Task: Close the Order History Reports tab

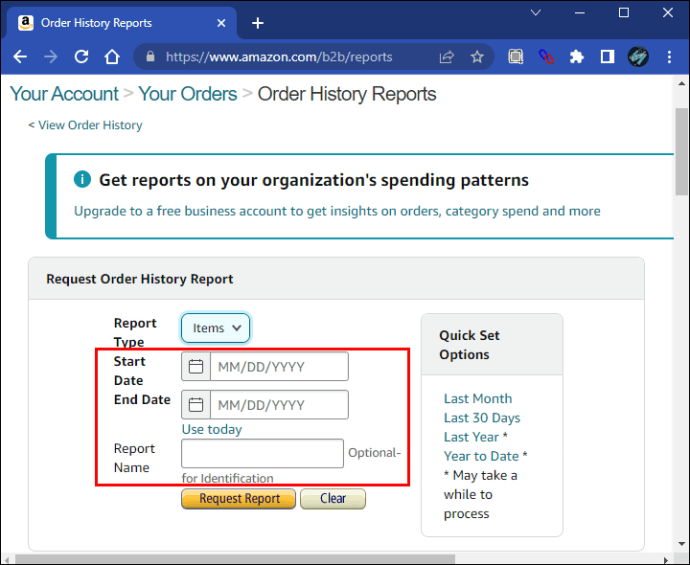Action: pyautogui.click(x=221, y=23)
